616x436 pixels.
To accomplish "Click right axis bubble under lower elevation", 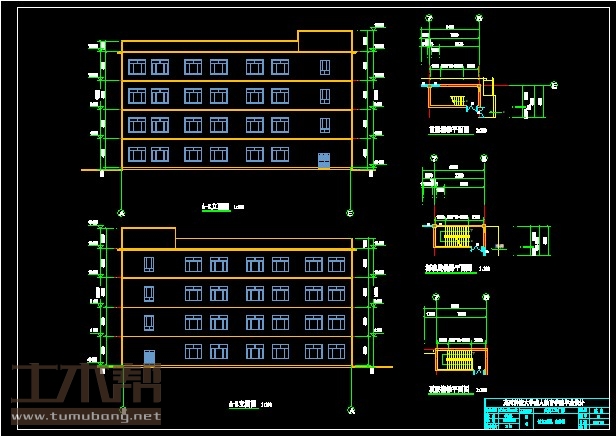I will (350, 411).
